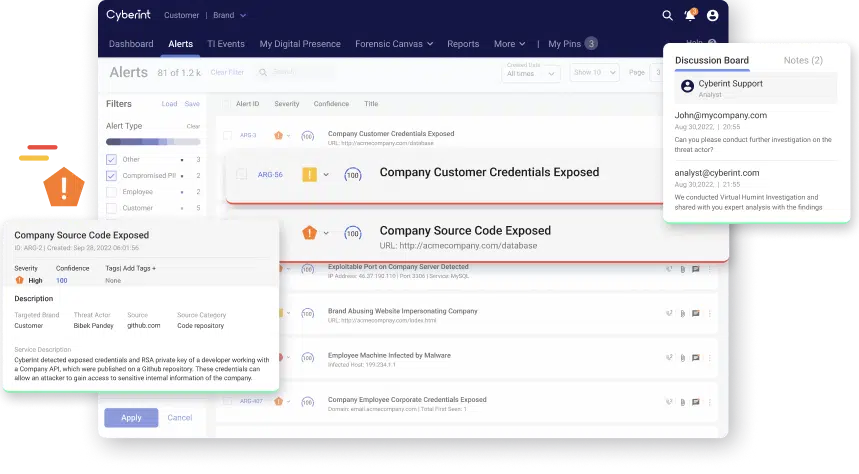The image size is (859, 474).
Task: Open the notifications bell
Action: pos(690,15)
